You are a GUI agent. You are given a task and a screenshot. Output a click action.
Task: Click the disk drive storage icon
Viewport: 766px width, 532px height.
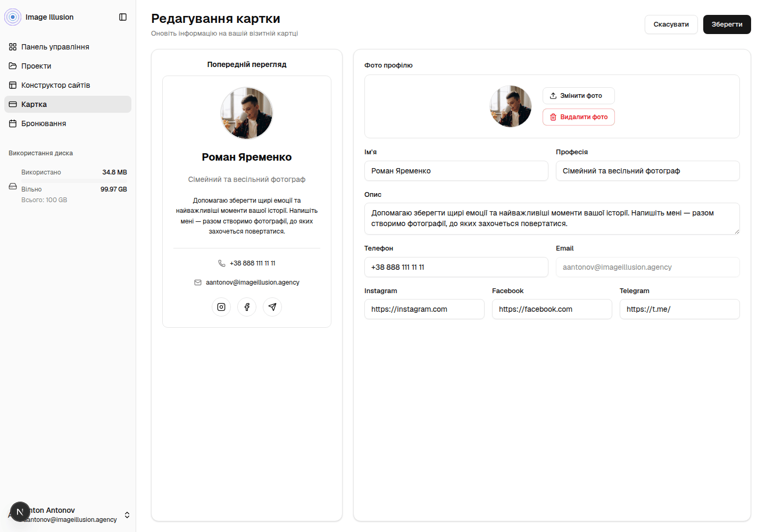[x=13, y=186]
